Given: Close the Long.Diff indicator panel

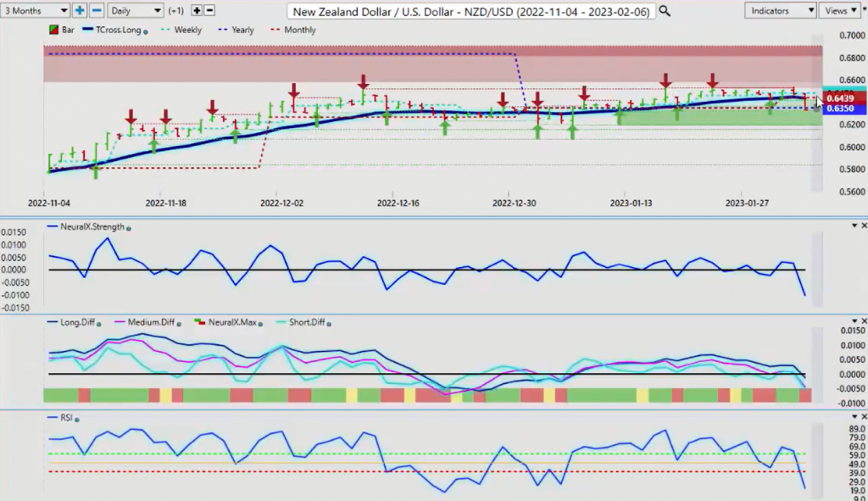Looking at the screenshot, I should click(864, 321).
